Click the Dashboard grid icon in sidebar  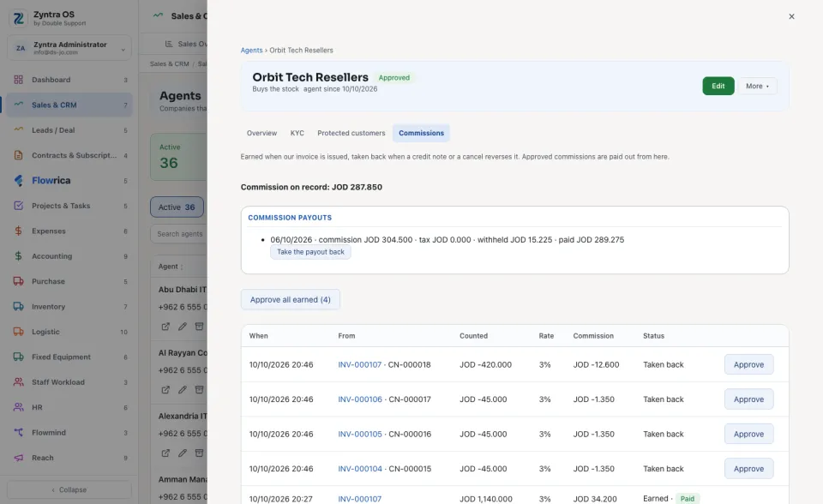point(18,80)
